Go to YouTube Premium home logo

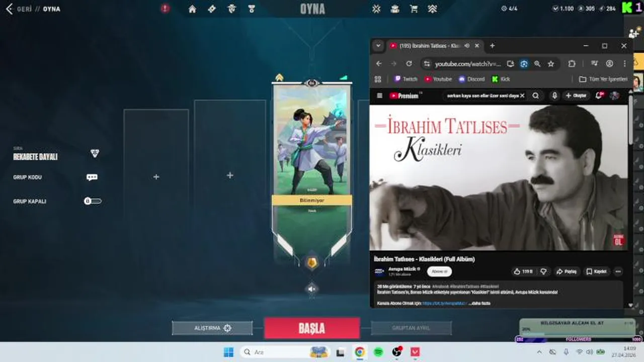(405, 96)
